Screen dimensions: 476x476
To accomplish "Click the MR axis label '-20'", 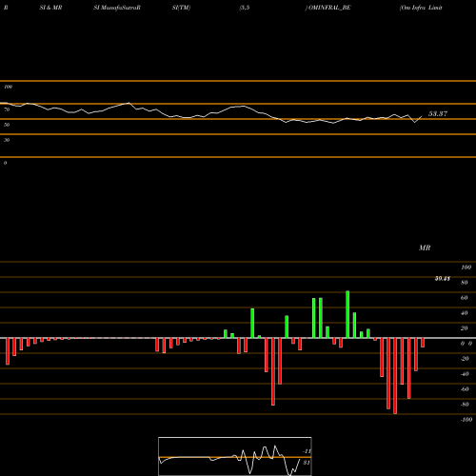I will pos(465,359).
